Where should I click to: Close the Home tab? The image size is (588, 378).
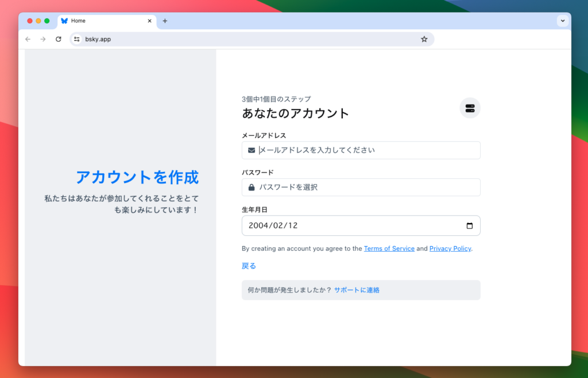150,21
